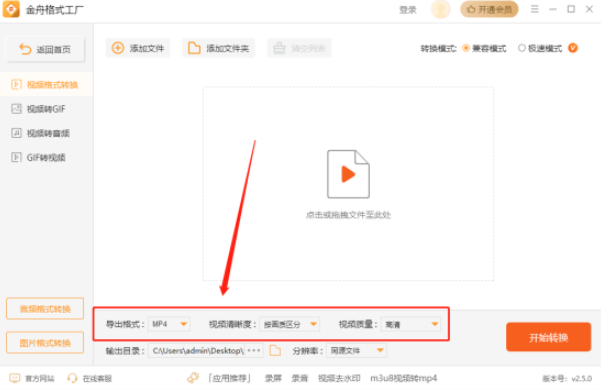Viewport: 601px width, 390px height.
Task: Click 登录 to sign in
Action: coord(408,10)
